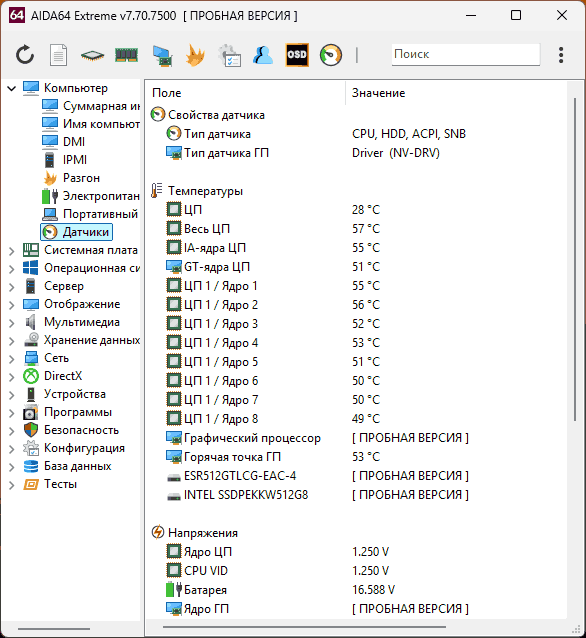
Task: Open Электропитание tree item
Action: click(x=90, y=196)
